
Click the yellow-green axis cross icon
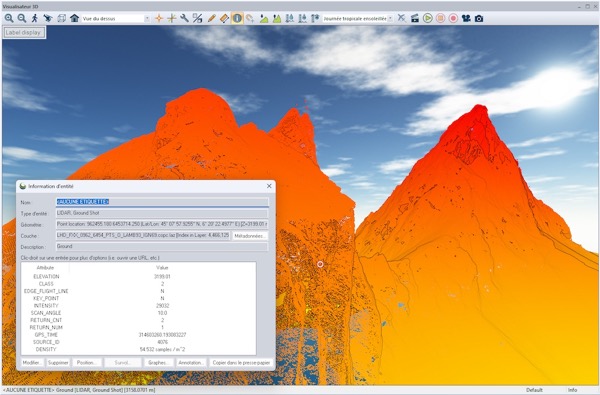tap(172, 18)
